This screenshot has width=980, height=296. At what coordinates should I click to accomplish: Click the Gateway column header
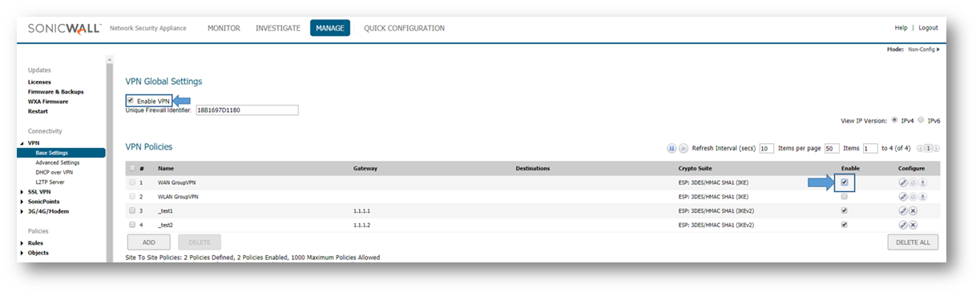[365, 169]
